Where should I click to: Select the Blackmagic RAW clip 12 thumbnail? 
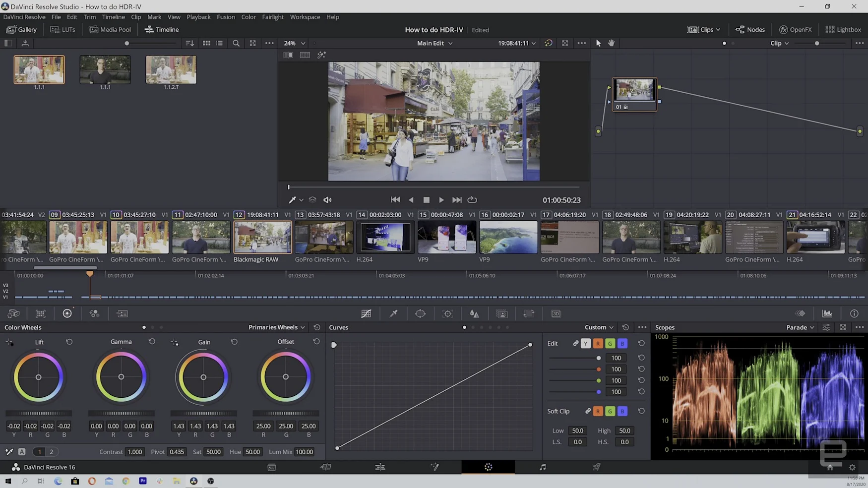click(262, 237)
